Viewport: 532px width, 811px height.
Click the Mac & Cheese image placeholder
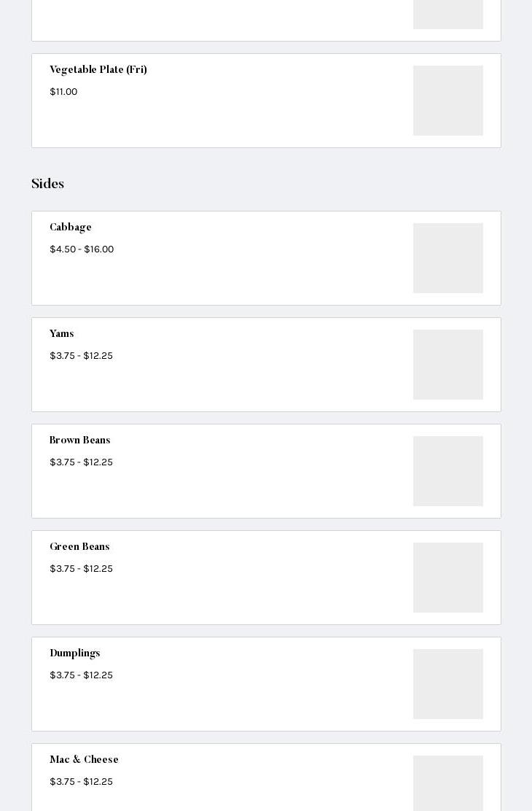point(447,783)
